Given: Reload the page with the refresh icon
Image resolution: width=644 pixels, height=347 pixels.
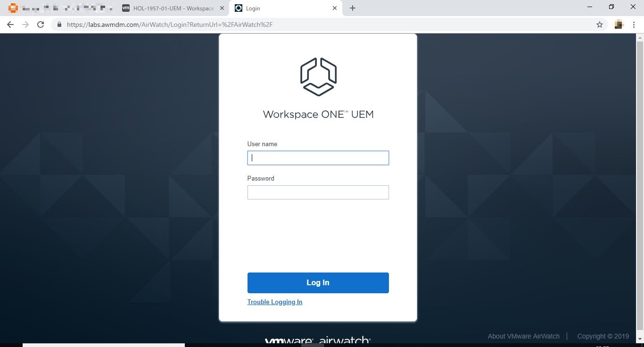Looking at the screenshot, I should pos(41,25).
